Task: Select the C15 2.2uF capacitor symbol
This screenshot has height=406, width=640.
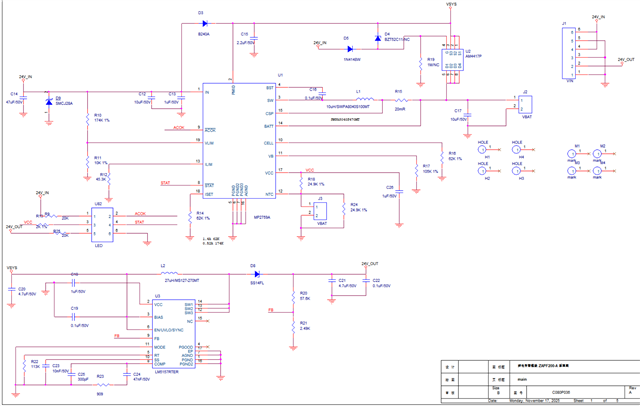Action: (x=254, y=38)
